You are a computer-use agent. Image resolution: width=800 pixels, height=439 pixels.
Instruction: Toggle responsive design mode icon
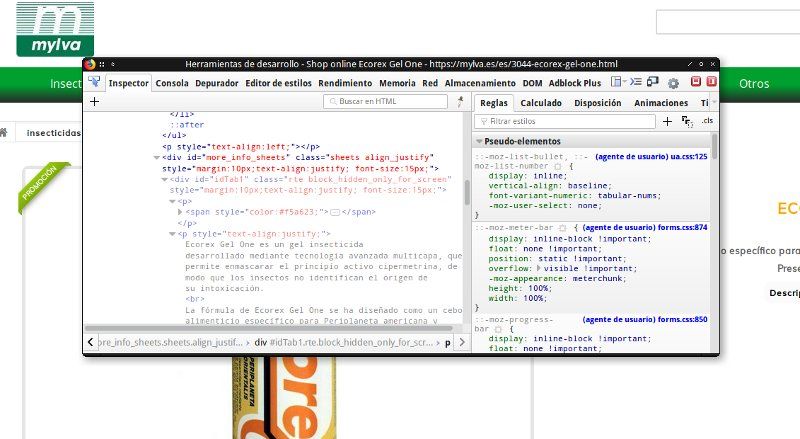click(653, 82)
